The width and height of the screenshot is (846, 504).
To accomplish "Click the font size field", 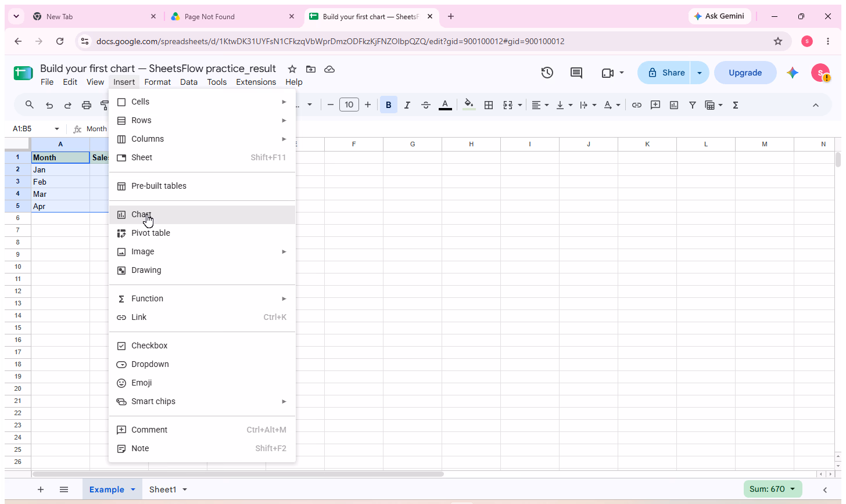I will click(349, 105).
